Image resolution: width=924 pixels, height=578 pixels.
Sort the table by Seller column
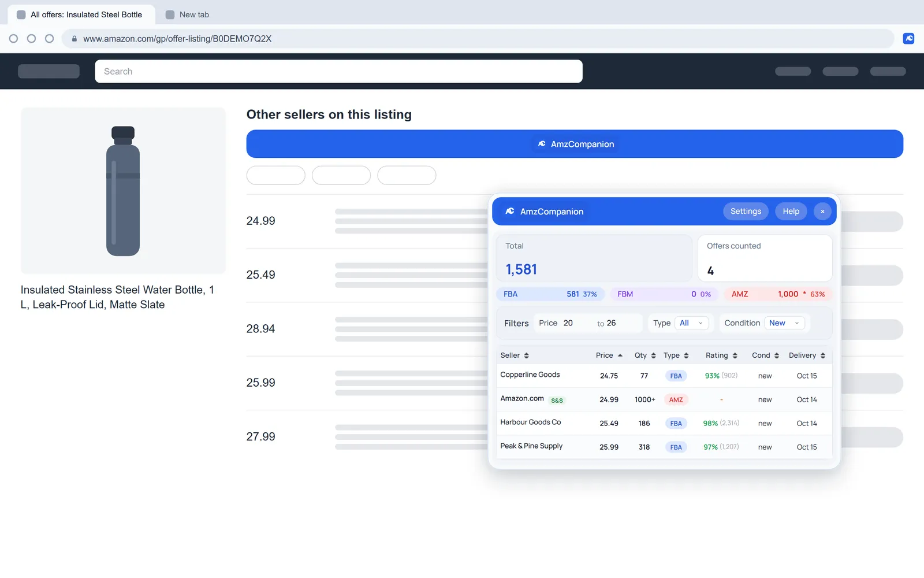515,355
